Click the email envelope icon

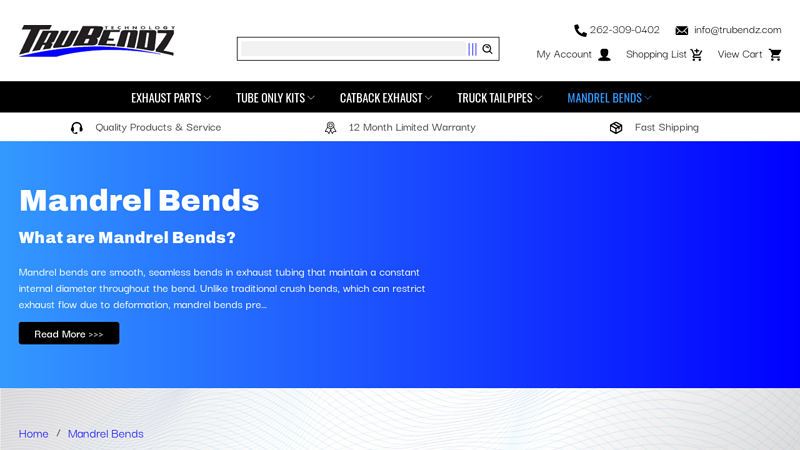tap(682, 30)
